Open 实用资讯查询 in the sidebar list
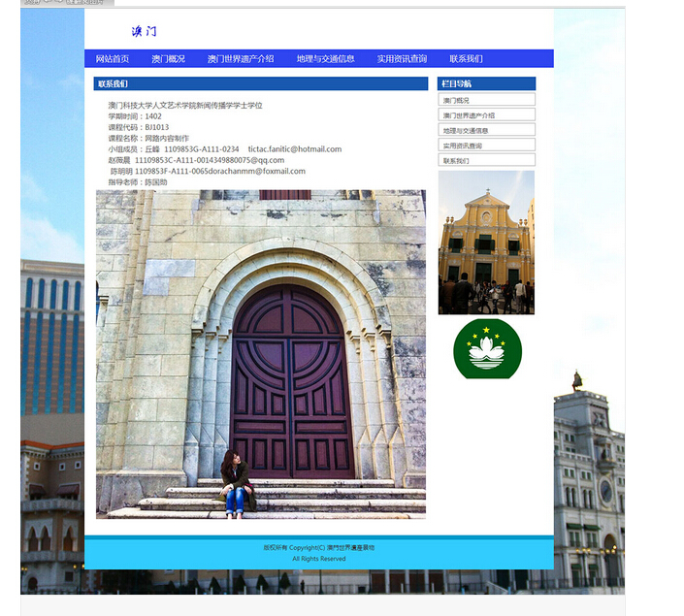 tap(486, 146)
